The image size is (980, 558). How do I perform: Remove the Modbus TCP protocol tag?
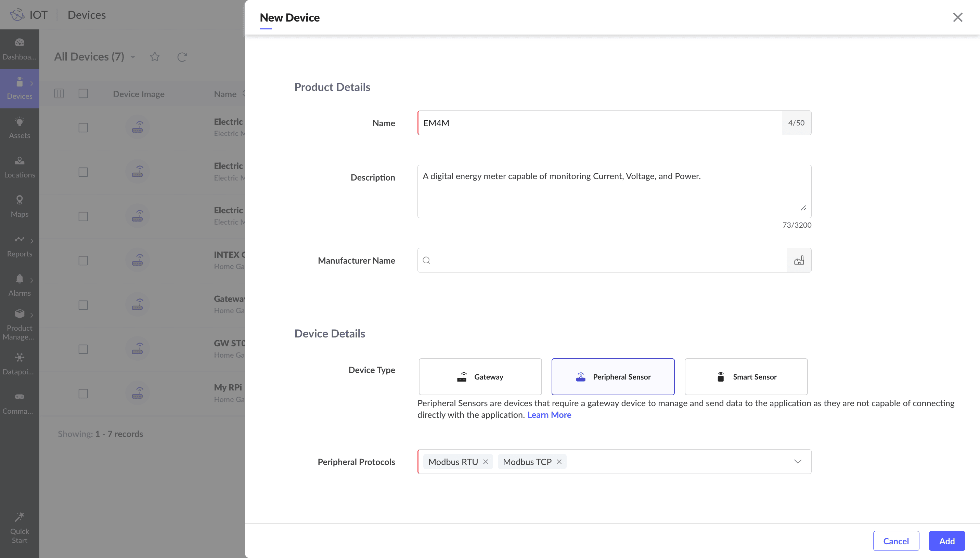[559, 462]
